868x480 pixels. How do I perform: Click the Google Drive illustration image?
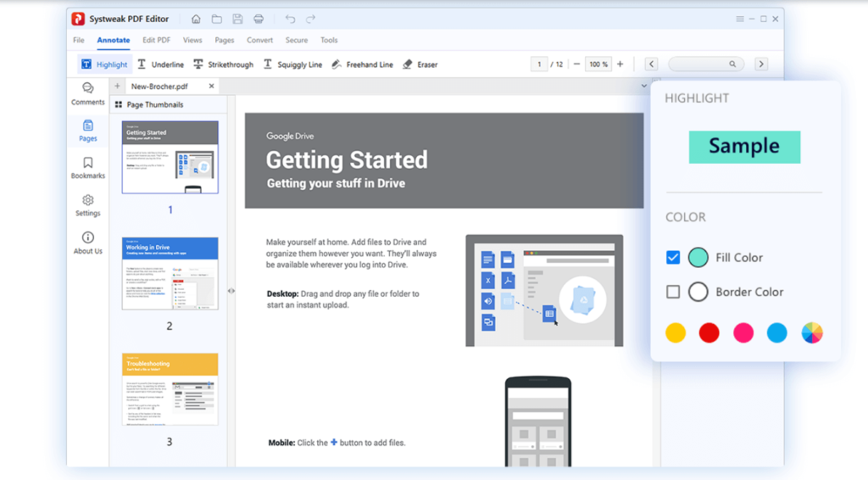544,291
